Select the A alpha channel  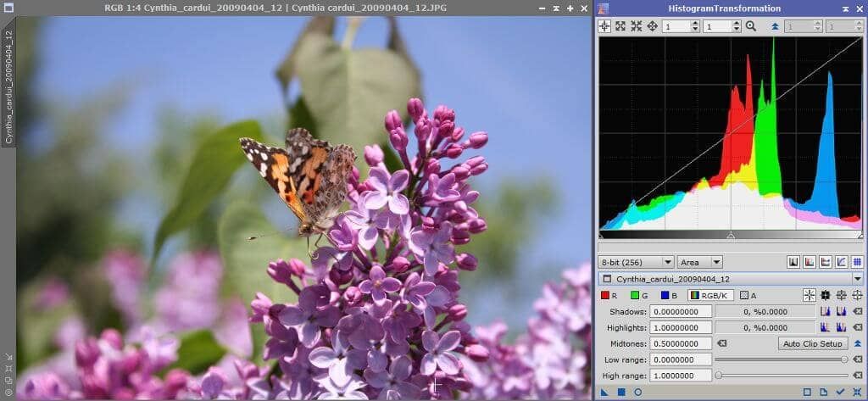click(x=748, y=296)
